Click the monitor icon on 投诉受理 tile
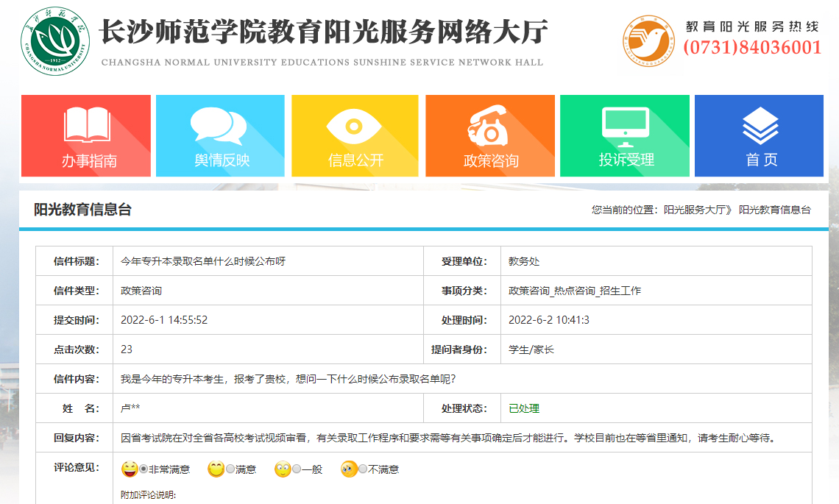The image size is (839, 504). pyautogui.click(x=624, y=121)
